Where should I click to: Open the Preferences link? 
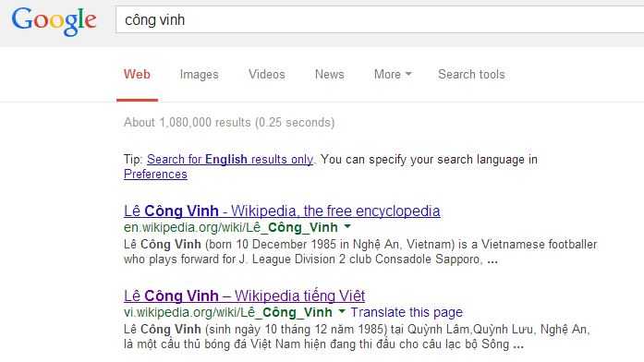155,174
